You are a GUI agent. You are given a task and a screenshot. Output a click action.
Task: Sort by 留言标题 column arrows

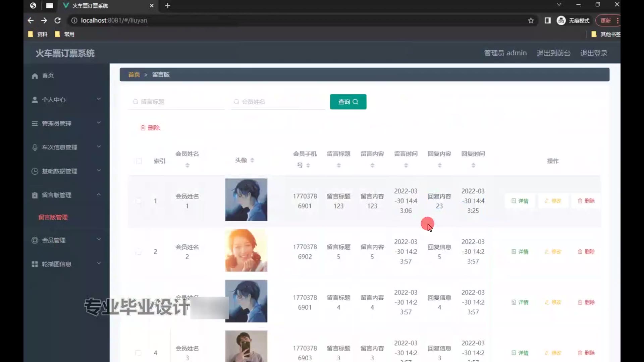point(339,165)
